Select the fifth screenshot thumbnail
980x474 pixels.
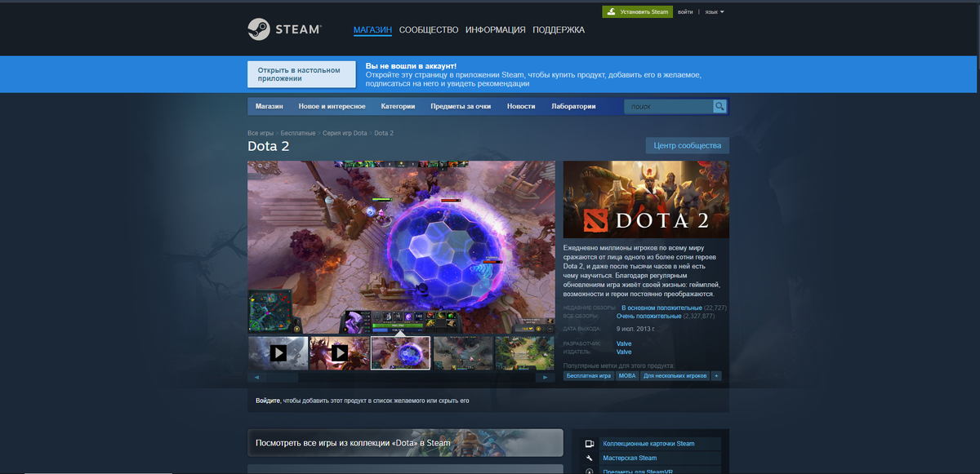524,352
